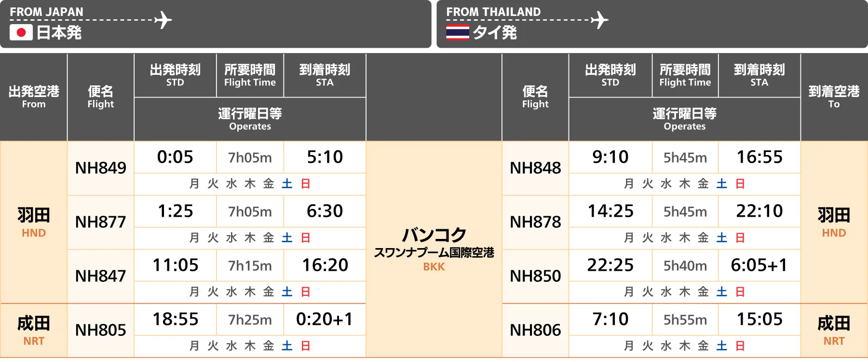Select the From Thailand header tab

point(652,24)
